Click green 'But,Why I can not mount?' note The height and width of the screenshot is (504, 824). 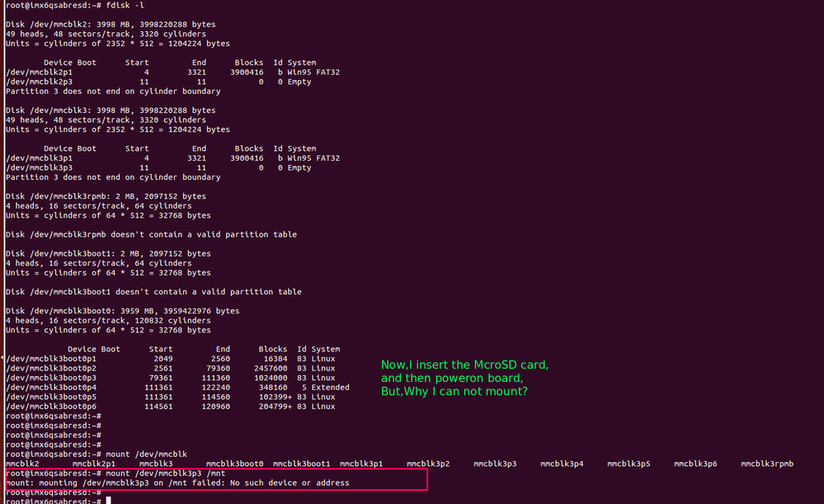454,391
